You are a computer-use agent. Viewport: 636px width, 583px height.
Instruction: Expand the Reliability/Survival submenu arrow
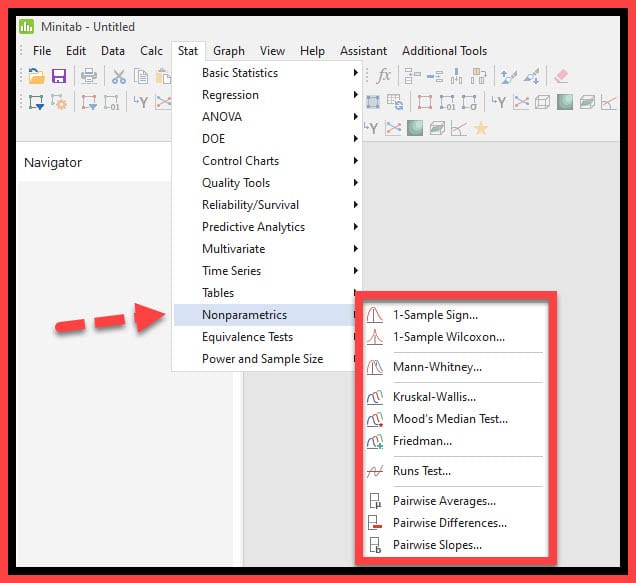pos(356,205)
